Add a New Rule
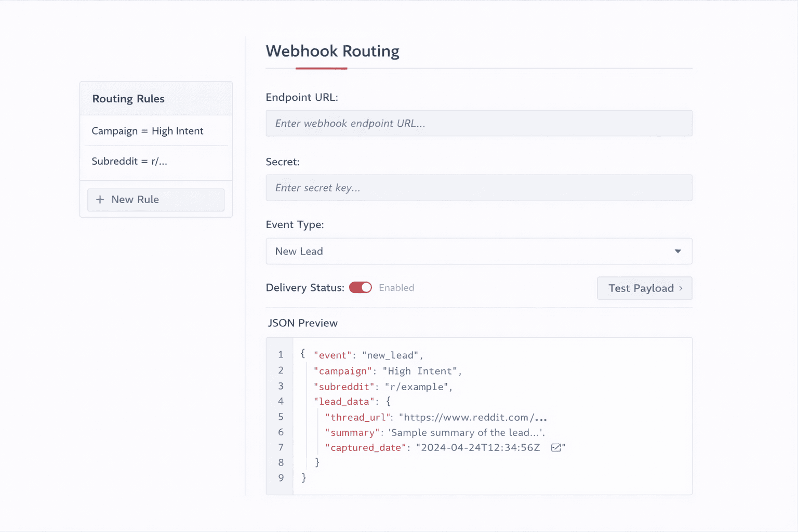Screen dimensions: 798x532 click(x=155, y=199)
